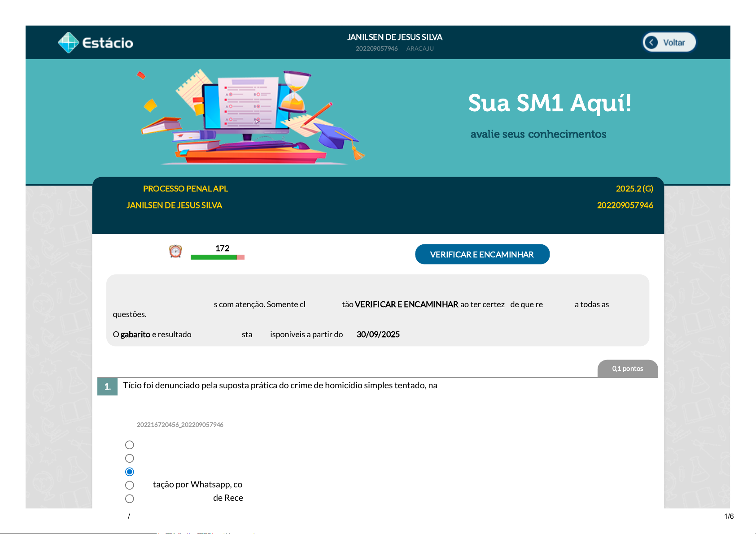The height and width of the screenshot is (534, 756).
Task: Click the computer monitor illustration
Action: click(x=245, y=106)
